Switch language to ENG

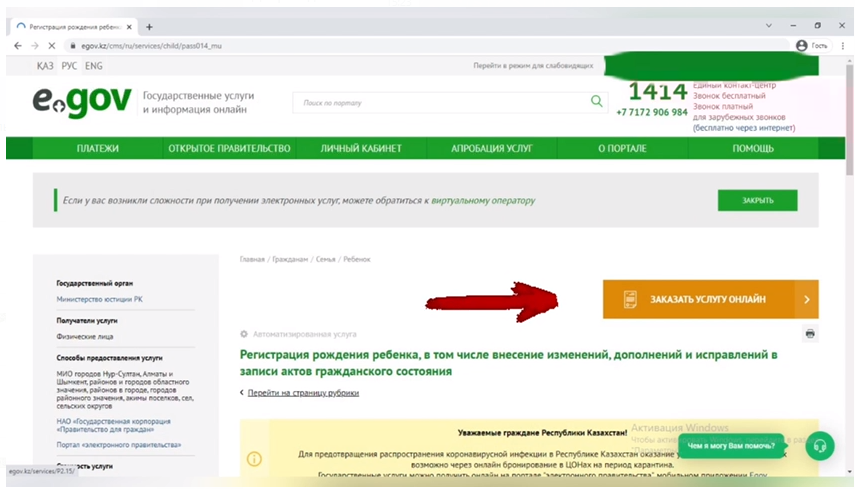pos(93,66)
